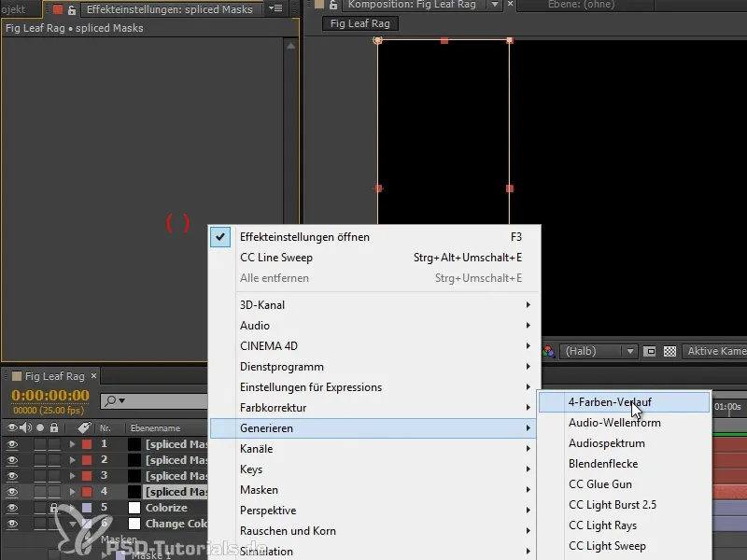Toggle solo switch on layer 1
747x560 pixels.
tap(40, 444)
